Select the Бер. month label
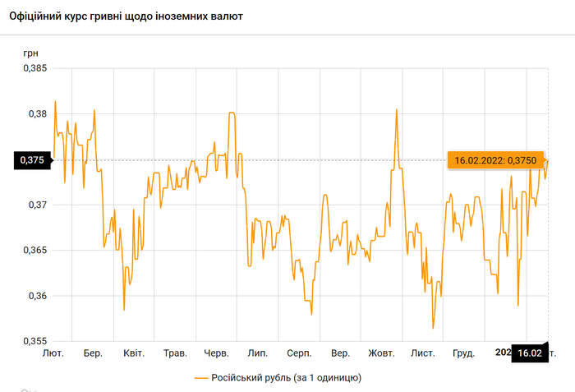This screenshot has height=392, width=575. point(93,353)
